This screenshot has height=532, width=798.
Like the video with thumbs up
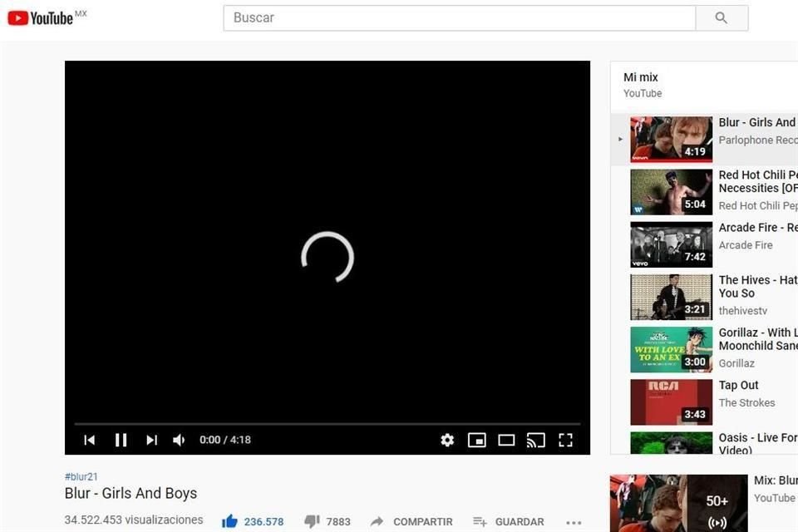coord(230,521)
